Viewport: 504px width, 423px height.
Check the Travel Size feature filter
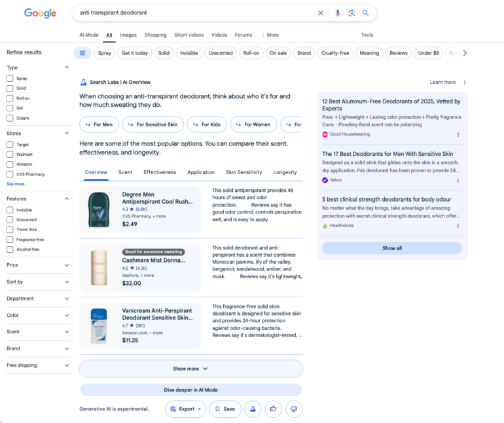tap(10, 230)
